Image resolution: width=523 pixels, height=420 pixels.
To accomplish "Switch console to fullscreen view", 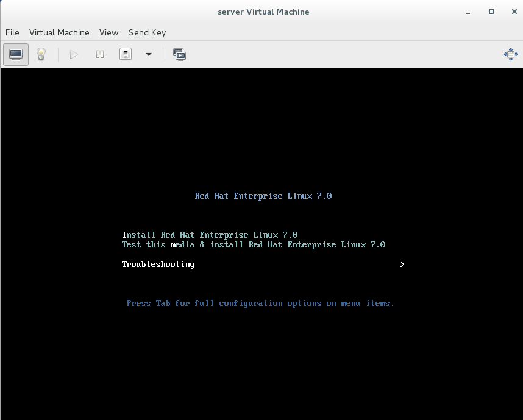I will 511,54.
